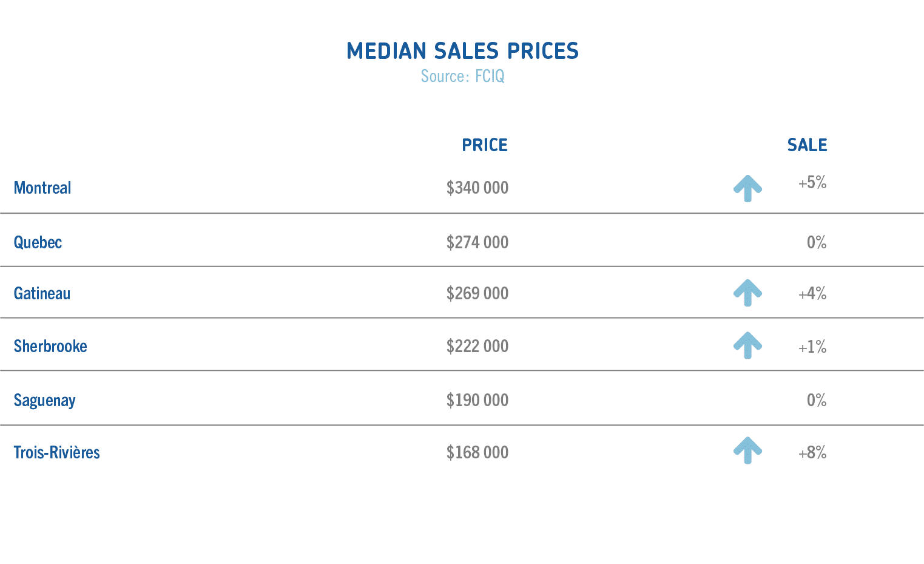The width and height of the screenshot is (924, 564).
Task: Click the up arrow icon beside Montreal's +5%
Action: (747, 188)
